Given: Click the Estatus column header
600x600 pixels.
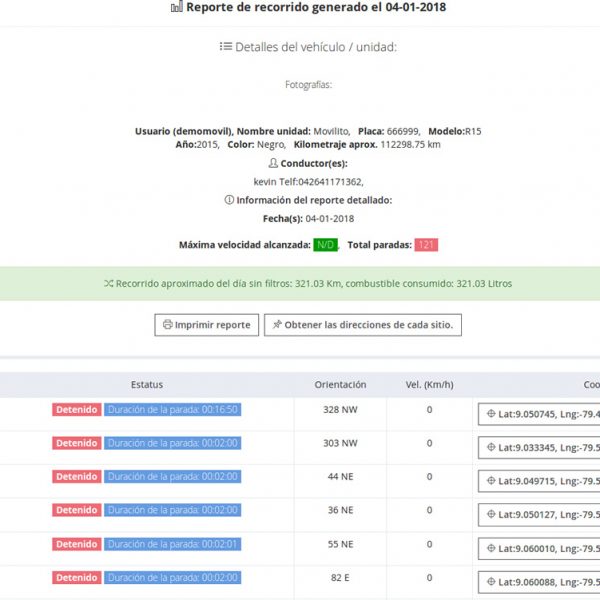Looking at the screenshot, I should (146, 384).
